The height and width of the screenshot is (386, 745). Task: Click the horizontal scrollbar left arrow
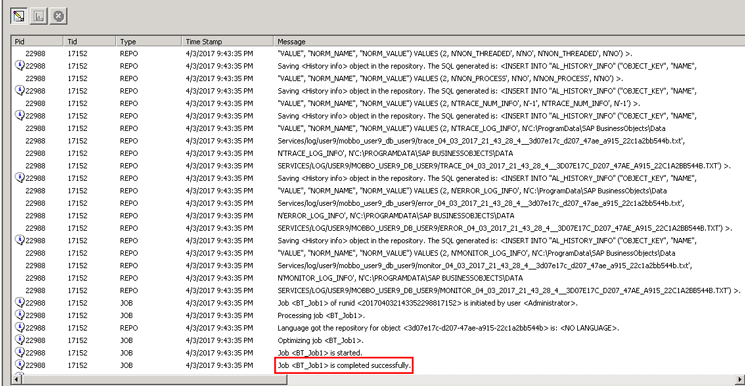pyautogui.click(x=17, y=379)
